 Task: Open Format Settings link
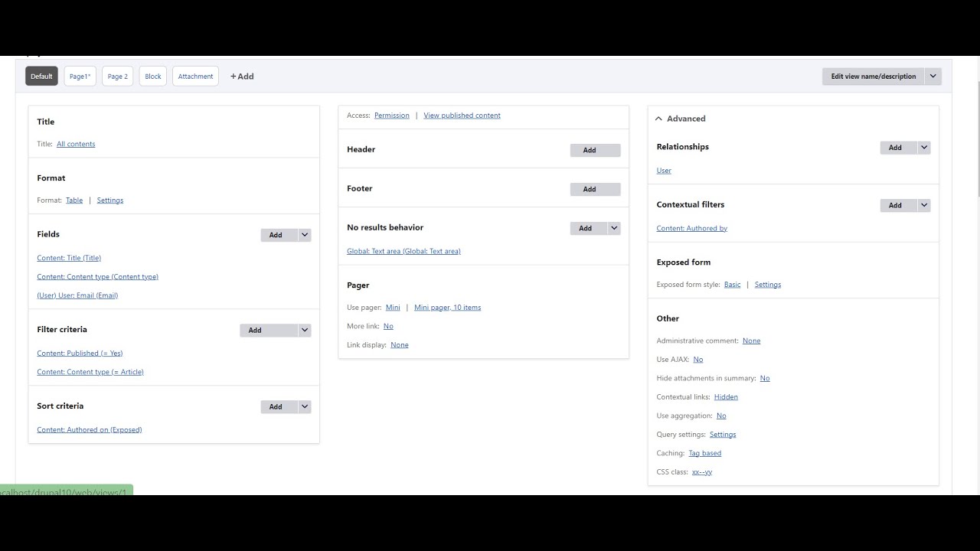(x=110, y=201)
